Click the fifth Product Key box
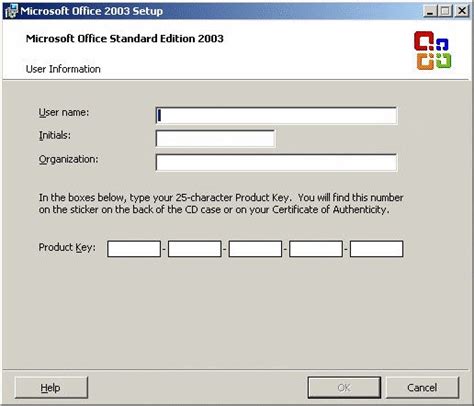 tap(377, 249)
